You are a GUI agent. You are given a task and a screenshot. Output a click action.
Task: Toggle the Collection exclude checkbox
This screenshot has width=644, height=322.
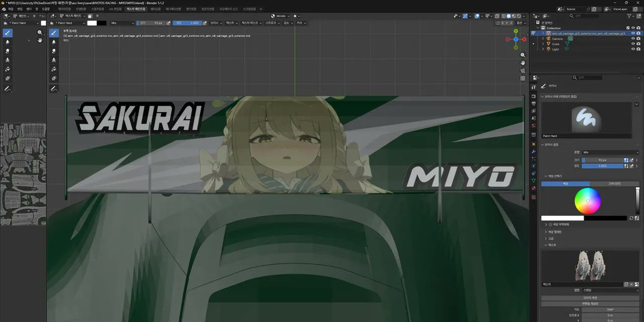tap(628, 28)
